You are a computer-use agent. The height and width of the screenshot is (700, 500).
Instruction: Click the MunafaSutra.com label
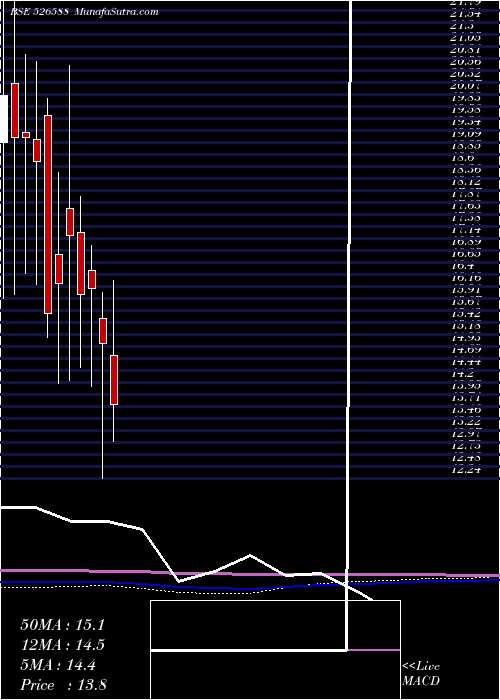pos(116,12)
